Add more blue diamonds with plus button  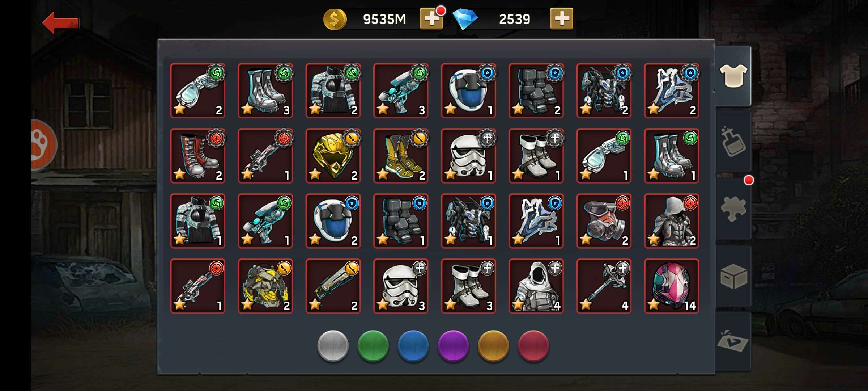561,19
